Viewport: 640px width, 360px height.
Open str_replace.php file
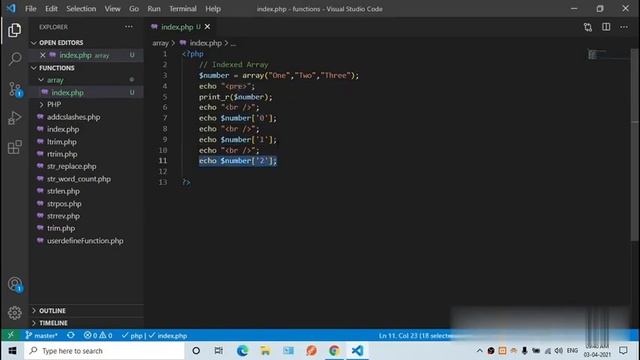point(71,167)
